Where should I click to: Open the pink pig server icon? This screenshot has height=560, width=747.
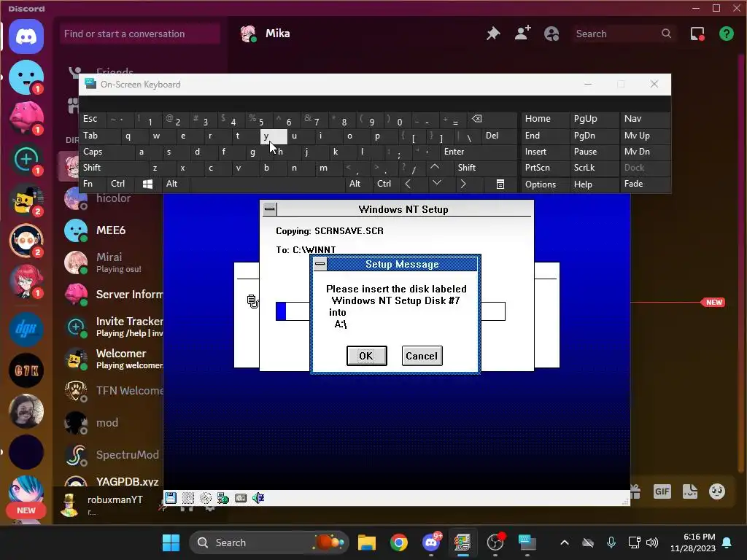pos(26,117)
